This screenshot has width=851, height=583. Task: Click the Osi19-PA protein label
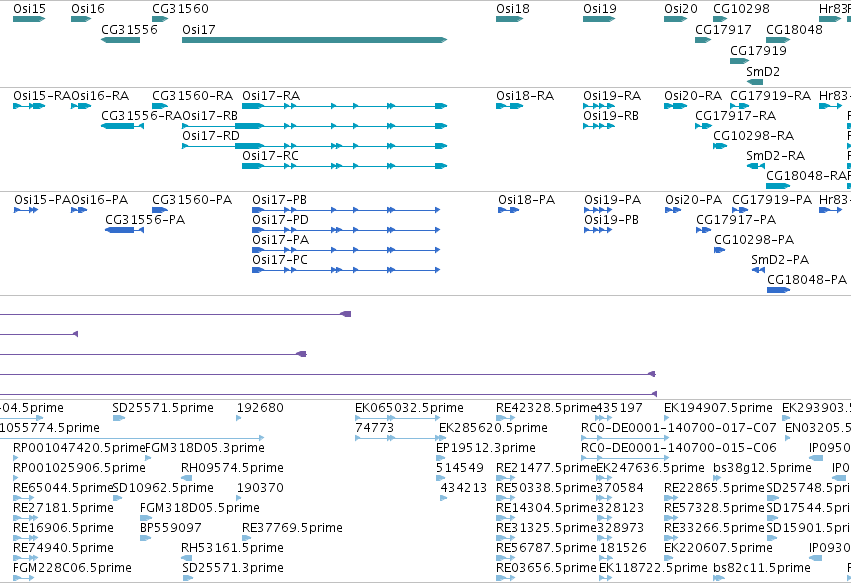(x=612, y=200)
